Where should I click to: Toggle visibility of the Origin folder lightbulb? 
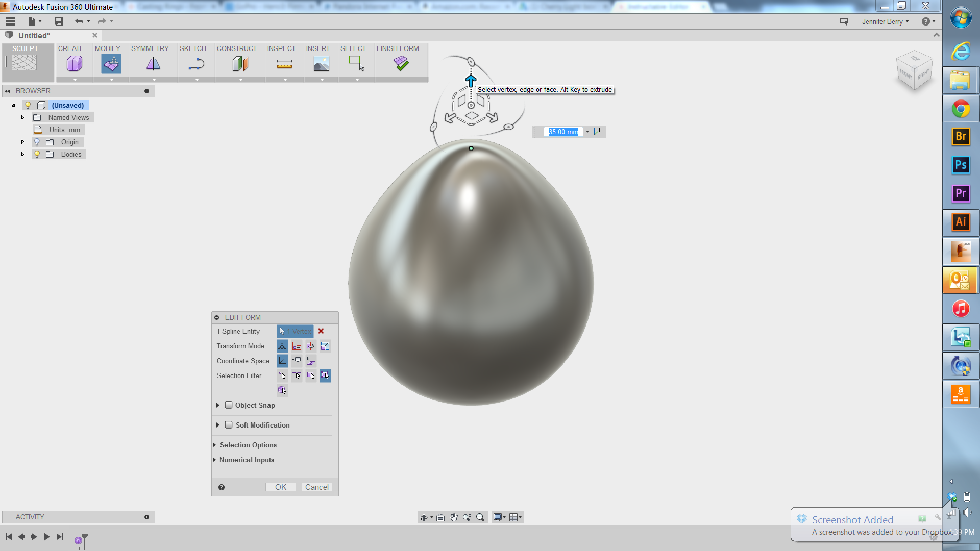coord(37,142)
